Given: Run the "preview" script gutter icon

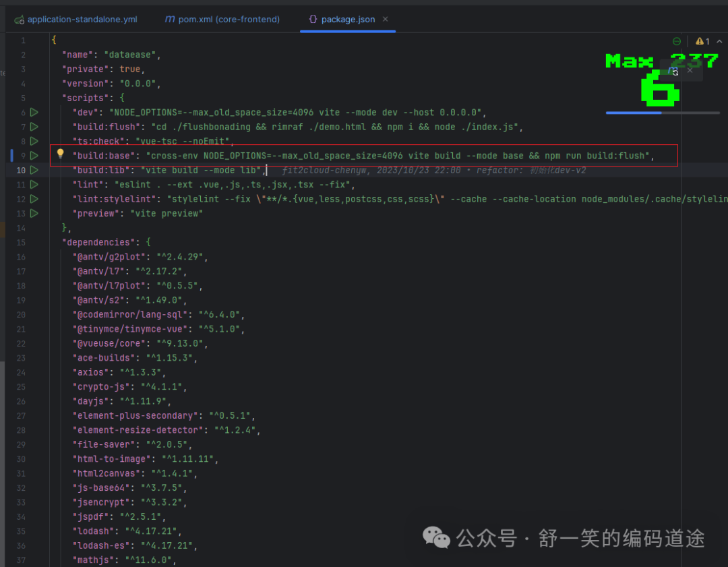Looking at the screenshot, I should pos(34,214).
